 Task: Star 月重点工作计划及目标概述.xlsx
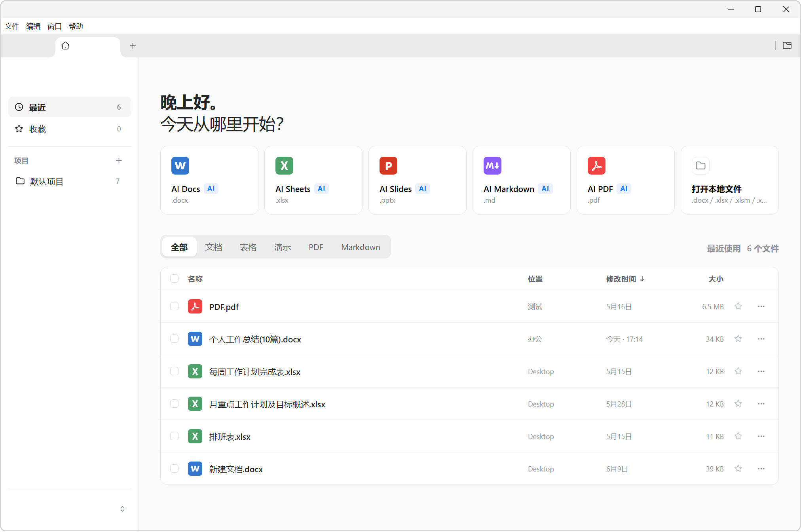pyautogui.click(x=738, y=404)
